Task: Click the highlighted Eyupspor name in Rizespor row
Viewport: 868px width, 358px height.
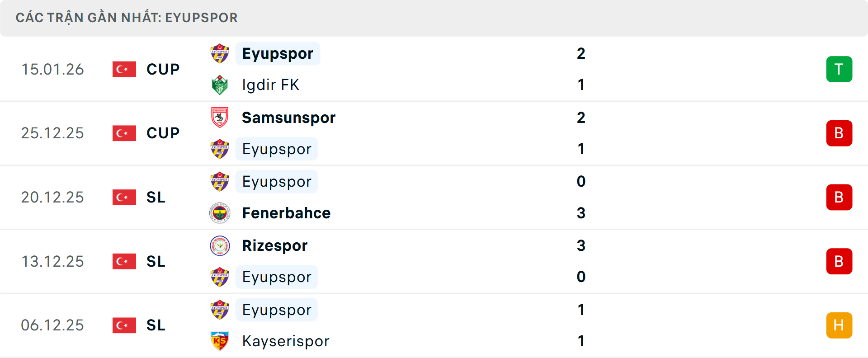Action: (276, 277)
